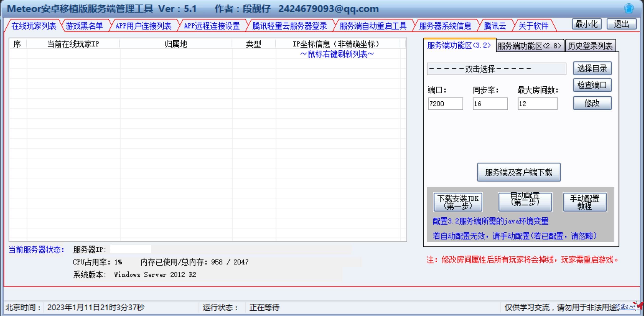Click IP坐标信息 column header
644x316 pixels.
pyautogui.click(x=338, y=44)
